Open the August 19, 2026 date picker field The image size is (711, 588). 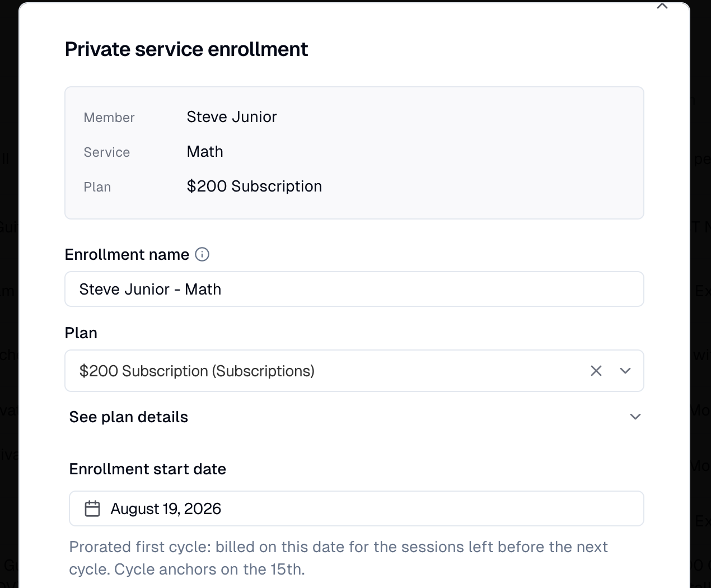click(x=357, y=508)
